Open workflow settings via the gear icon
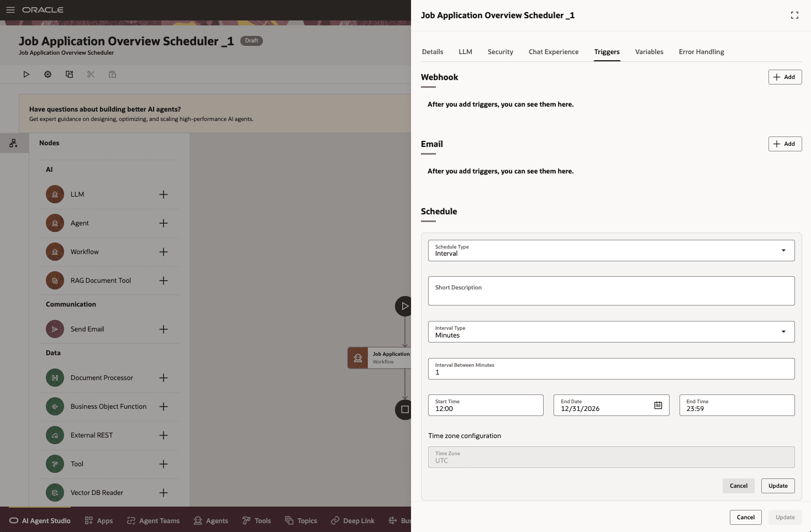 pos(48,74)
